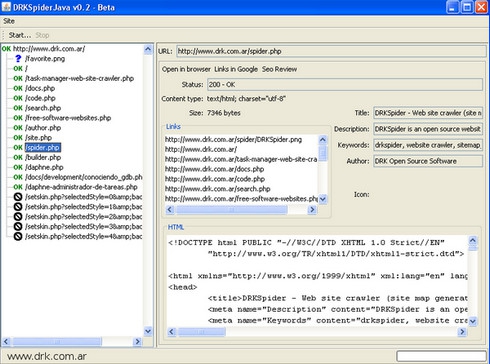Click OK status icon beside /code.php
This screenshot has width=490, height=364.
(18, 98)
